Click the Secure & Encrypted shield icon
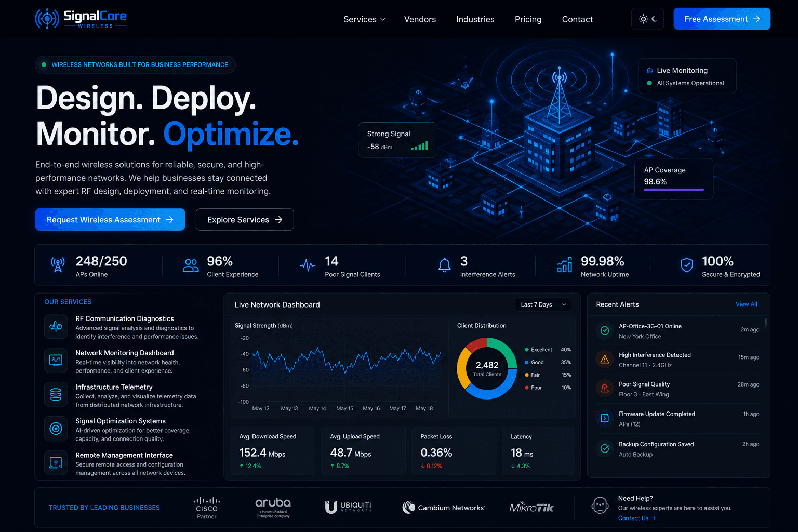 tap(687, 265)
